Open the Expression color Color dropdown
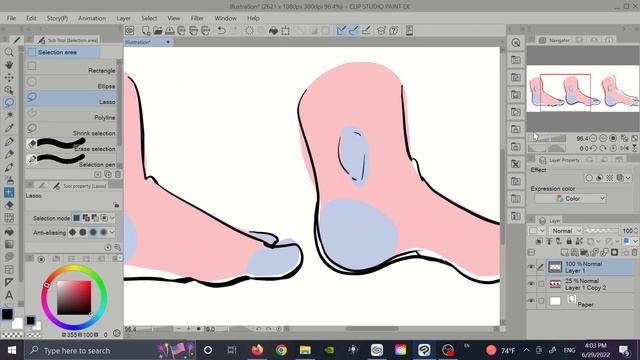 click(x=570, y=198)
